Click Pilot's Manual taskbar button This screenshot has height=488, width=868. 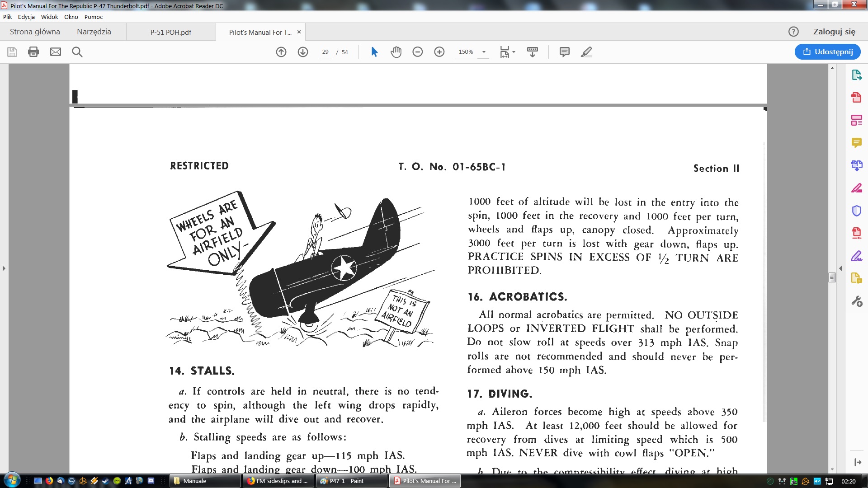(x=425, y=481)
